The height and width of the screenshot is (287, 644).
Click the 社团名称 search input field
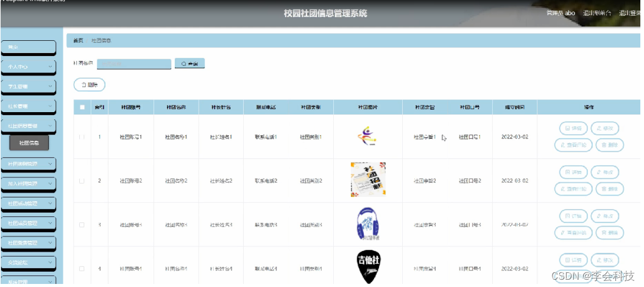[x=134, y=64]
